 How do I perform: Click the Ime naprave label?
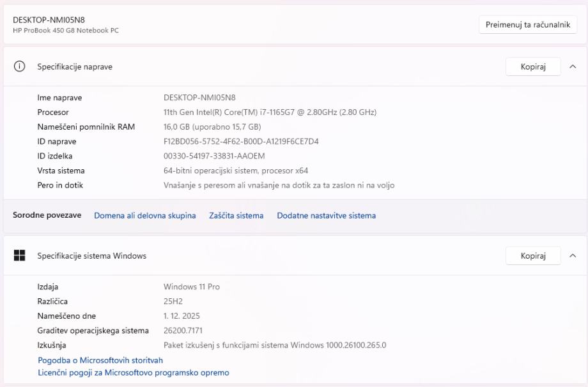pyautogui.click(x=59, y=98)
